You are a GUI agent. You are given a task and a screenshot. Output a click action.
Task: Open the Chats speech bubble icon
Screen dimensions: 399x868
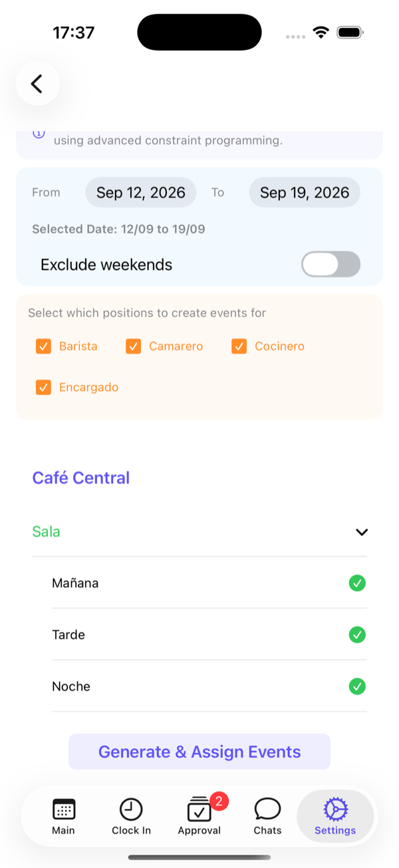click(x=267, y=809)
